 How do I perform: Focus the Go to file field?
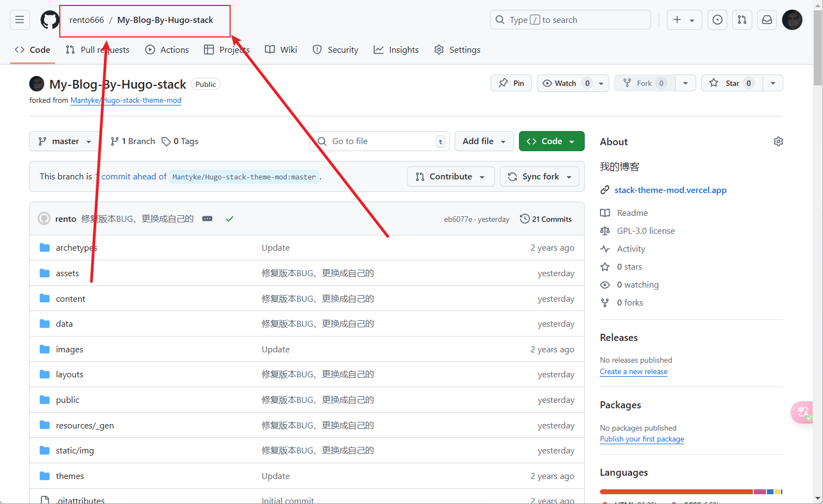[x=380, y=141]
